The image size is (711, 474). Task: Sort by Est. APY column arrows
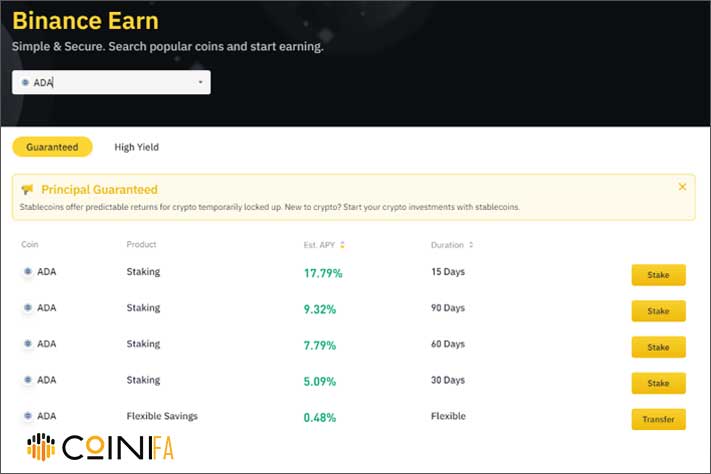(x=342, y=245)
